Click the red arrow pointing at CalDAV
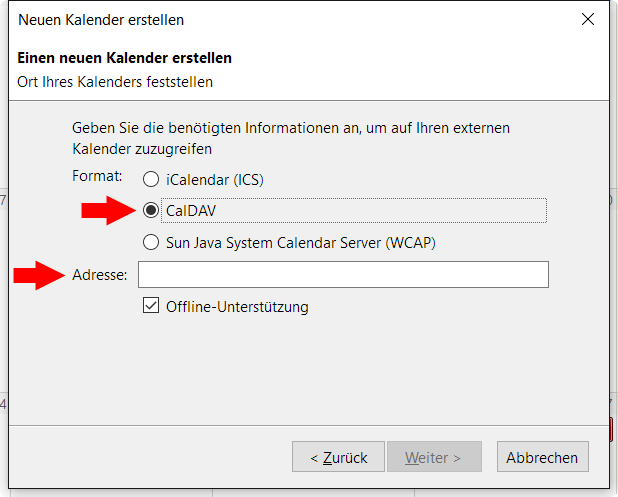The width and height of the screenshot is (618, 497). [109, 210]
